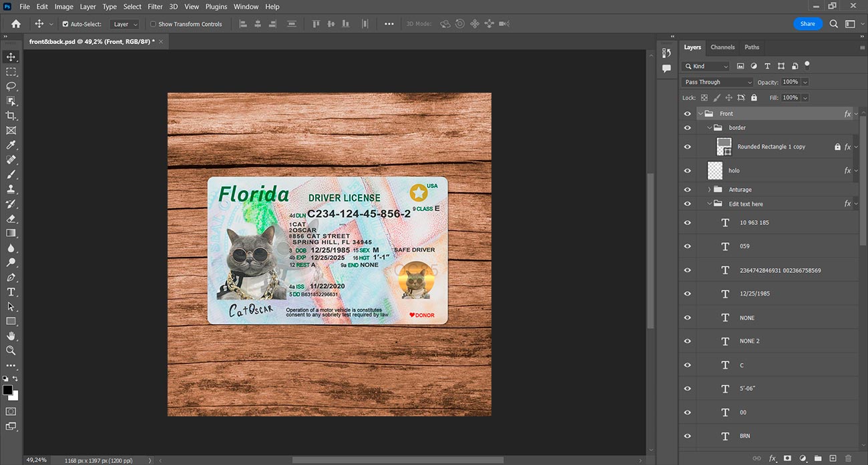The image size is (868, 465).
Task: Click the foreground color swatch
Action: coord(7,390)
